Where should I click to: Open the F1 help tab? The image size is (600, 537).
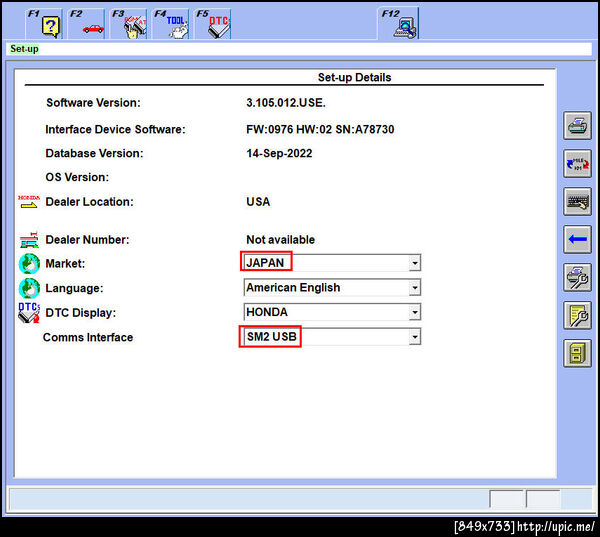click(x=44, y=24)
